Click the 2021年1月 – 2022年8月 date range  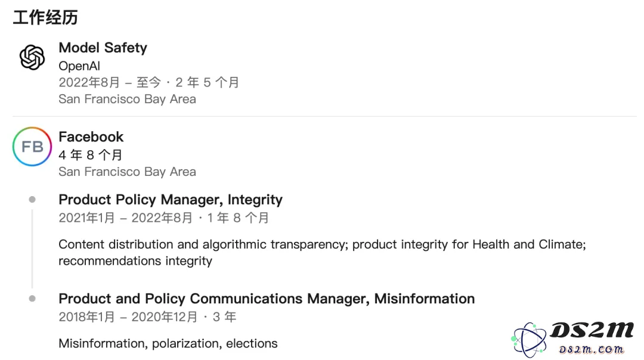125,218
